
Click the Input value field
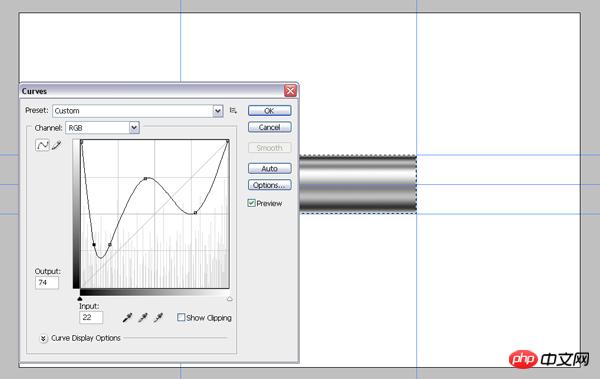(x=91, y=317)
